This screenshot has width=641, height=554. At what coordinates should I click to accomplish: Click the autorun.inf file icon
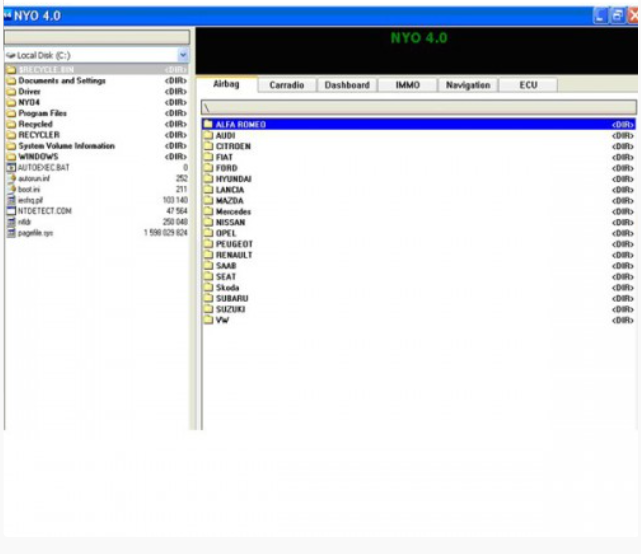[12, 178]
